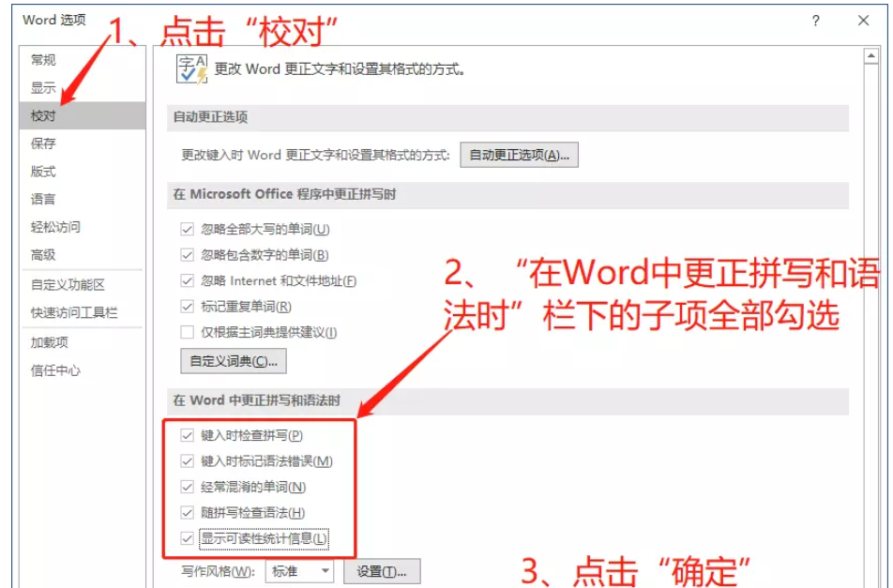Toggle 忽略全部大写的单词 checkbox
The height and width of the screenshot is (588, 893).
click(187, 230)
